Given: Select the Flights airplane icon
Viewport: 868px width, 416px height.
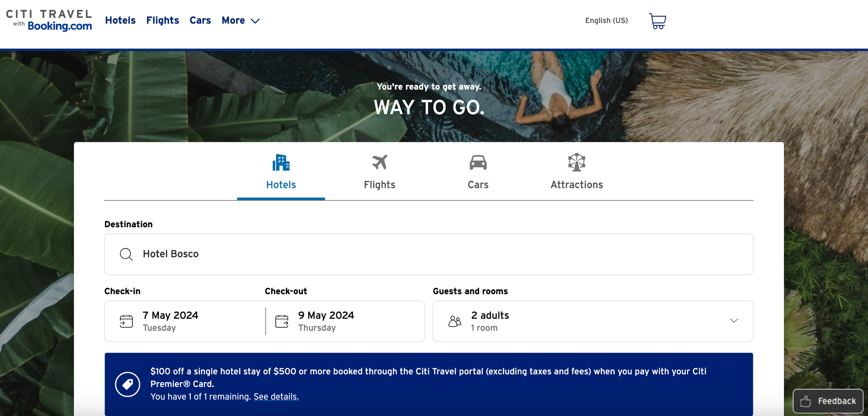Looking at the screenshot, I should point(379,162).
